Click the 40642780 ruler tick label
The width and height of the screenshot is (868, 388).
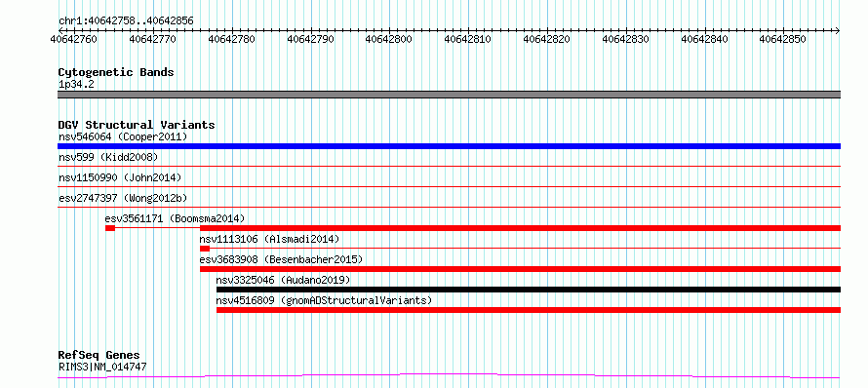(x=231, y=39)
